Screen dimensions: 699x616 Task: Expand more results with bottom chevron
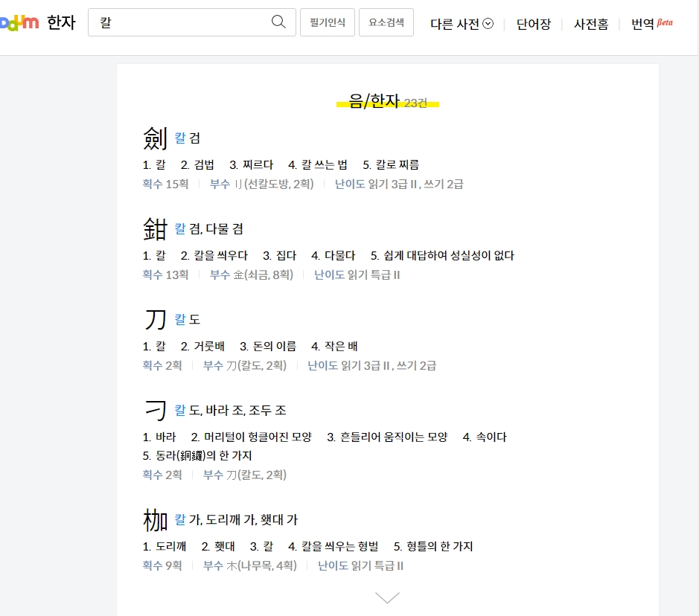387,597
